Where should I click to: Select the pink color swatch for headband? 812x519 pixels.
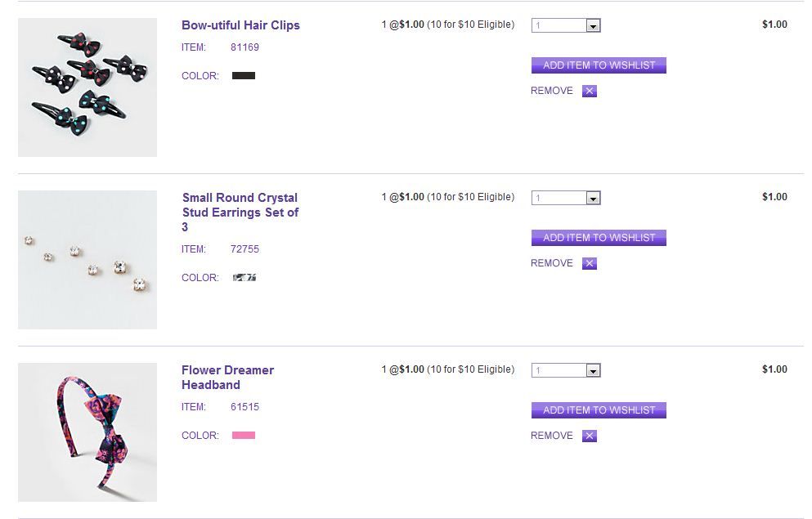244,436
